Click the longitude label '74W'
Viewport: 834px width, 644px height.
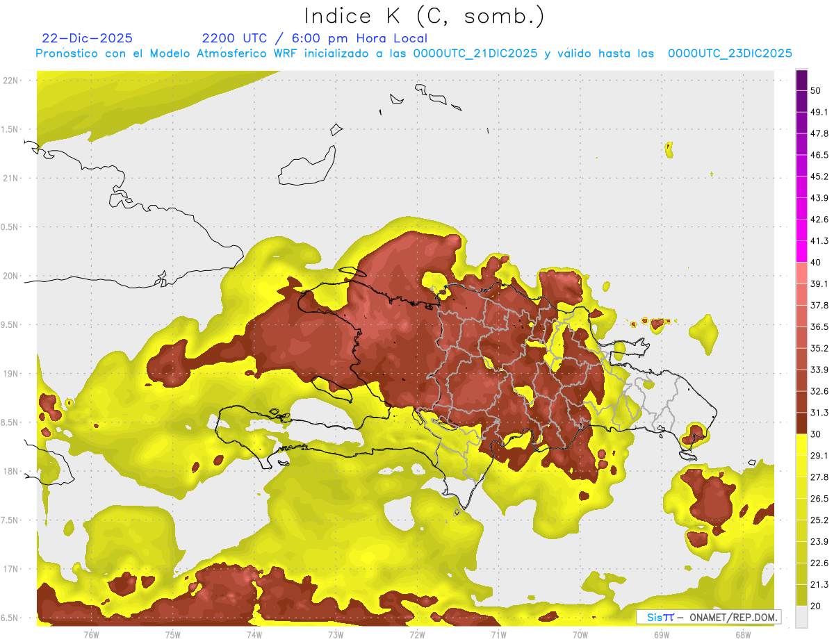point(254,634)
